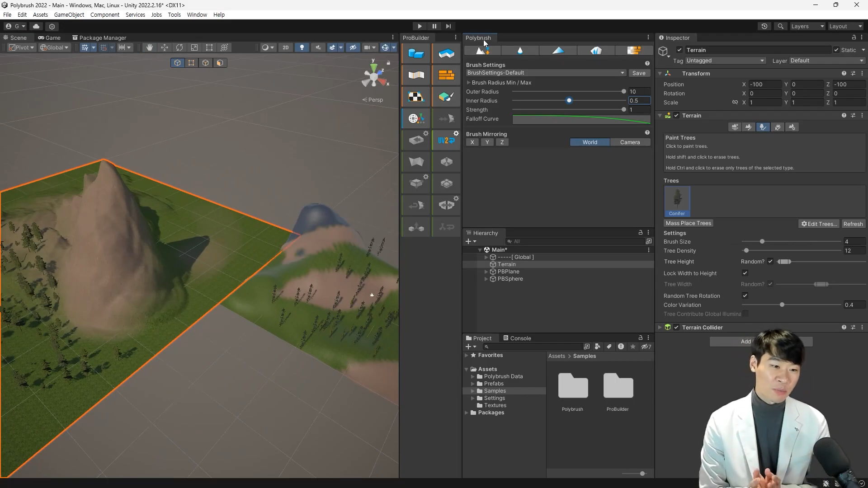Switch to the Console tab
868x488 pixels.
pos(517,338)
